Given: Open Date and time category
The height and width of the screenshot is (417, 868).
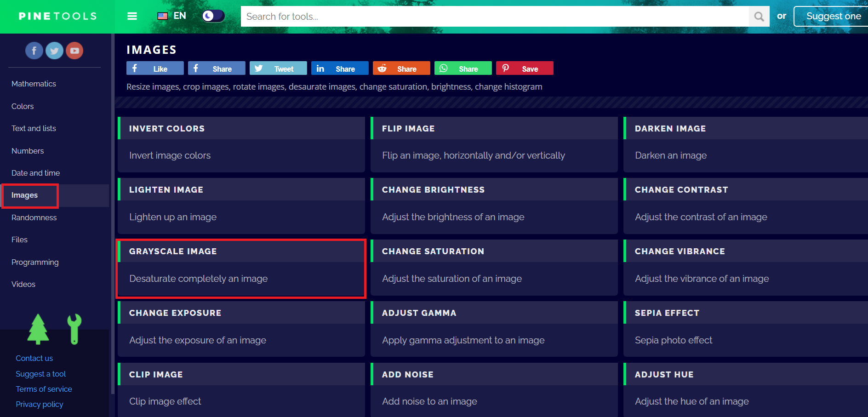Looking at the screenshot, I should click(35, 173).
